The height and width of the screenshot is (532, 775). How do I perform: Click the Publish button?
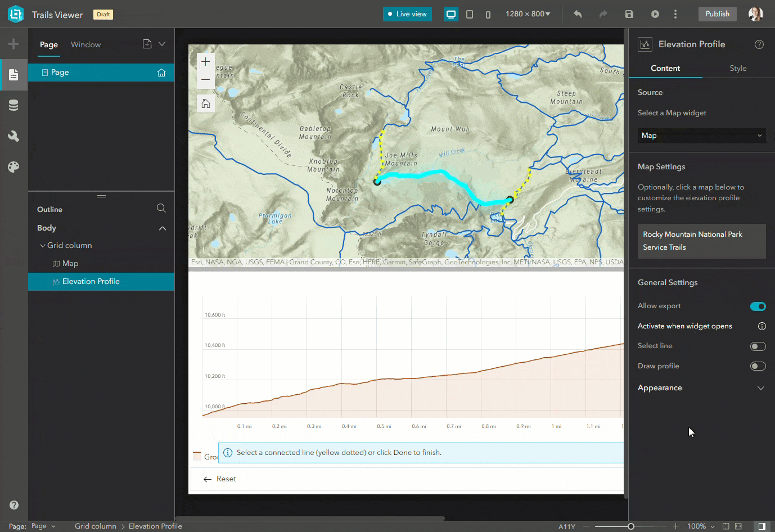(x=717, y=13)
